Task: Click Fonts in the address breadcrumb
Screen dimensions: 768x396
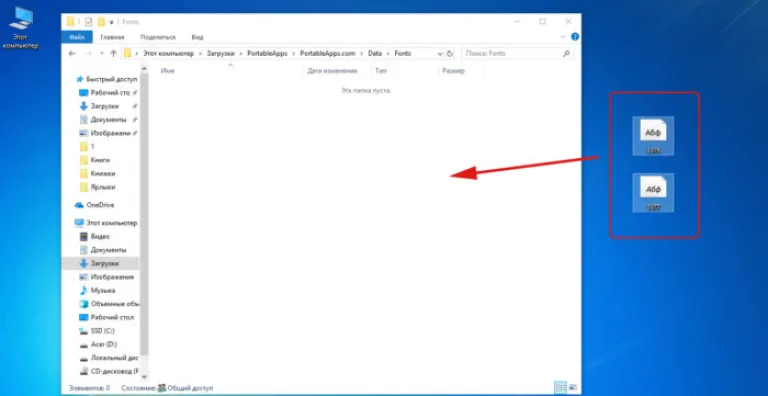Action: click(x=403, y=53)
